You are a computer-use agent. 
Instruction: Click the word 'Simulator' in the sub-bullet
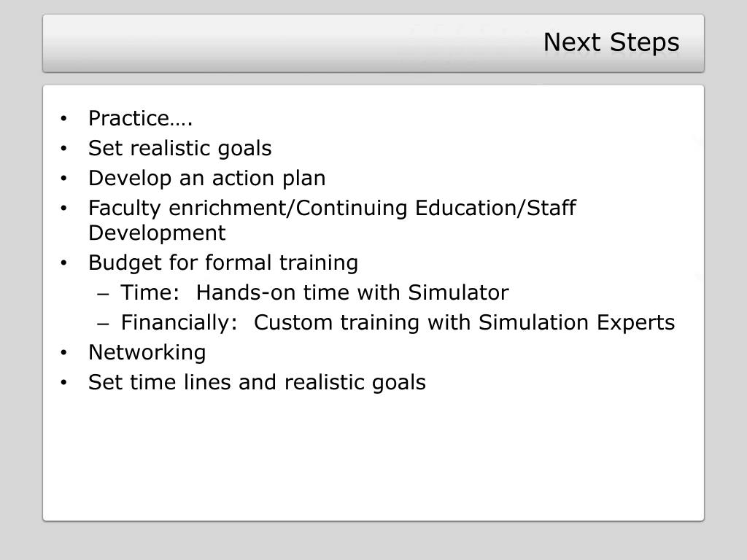tap(458, 292)
